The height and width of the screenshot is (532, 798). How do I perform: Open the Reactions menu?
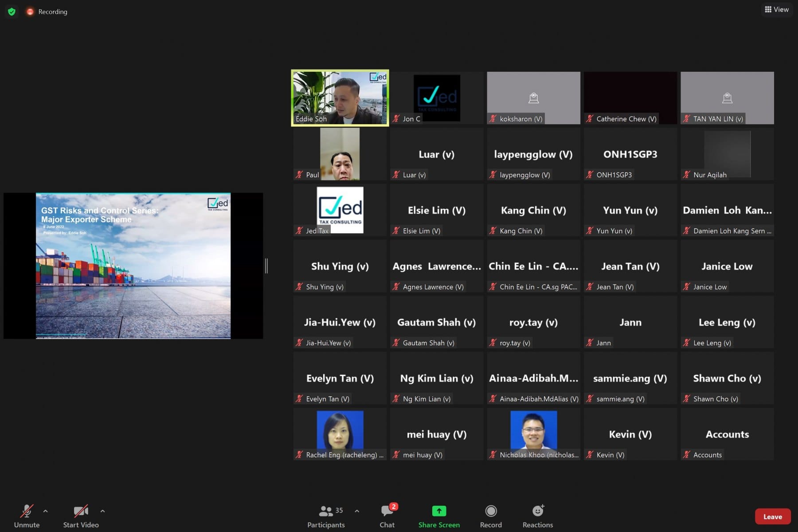(537, 516)
